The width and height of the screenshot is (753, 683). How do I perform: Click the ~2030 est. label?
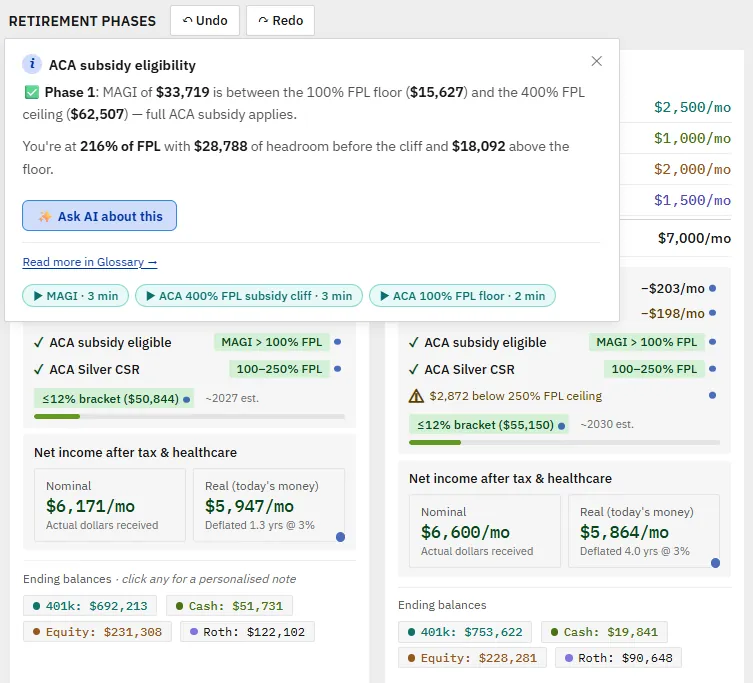pyautogui.click(x=607, y=425)
